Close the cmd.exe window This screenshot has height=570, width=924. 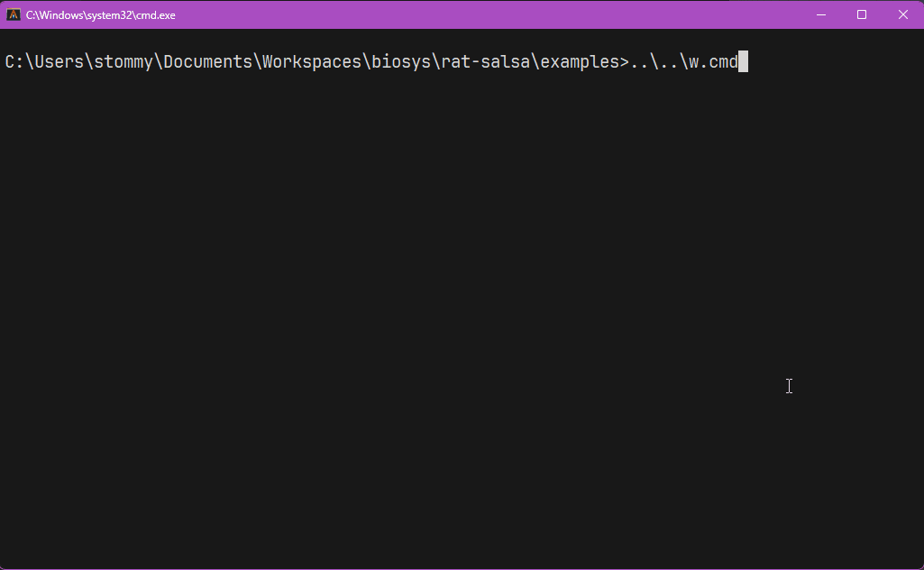[x=902, y=14]
